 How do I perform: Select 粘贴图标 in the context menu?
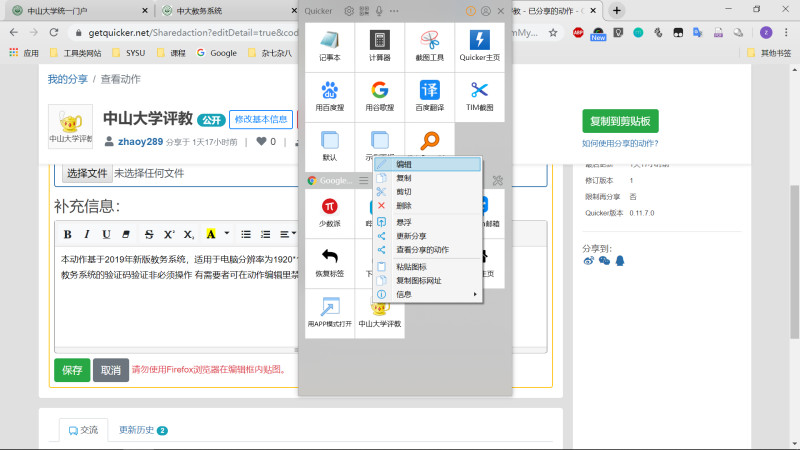pos(428,267)
